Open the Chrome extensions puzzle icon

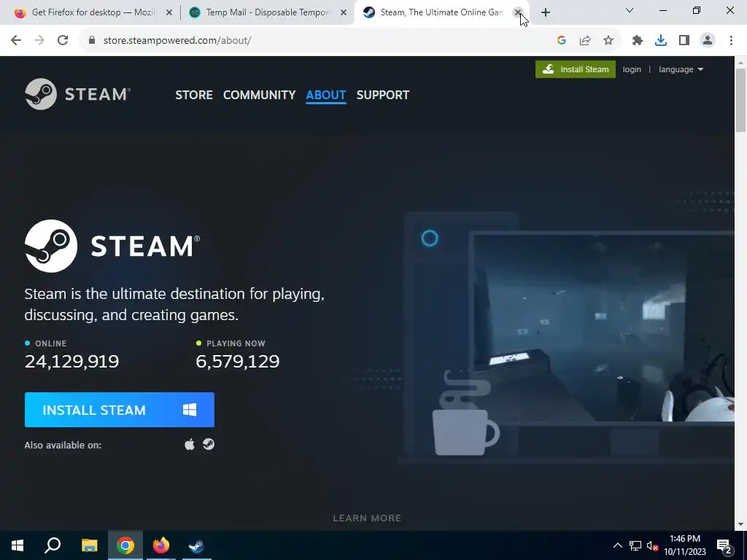(x=638, y=41)
